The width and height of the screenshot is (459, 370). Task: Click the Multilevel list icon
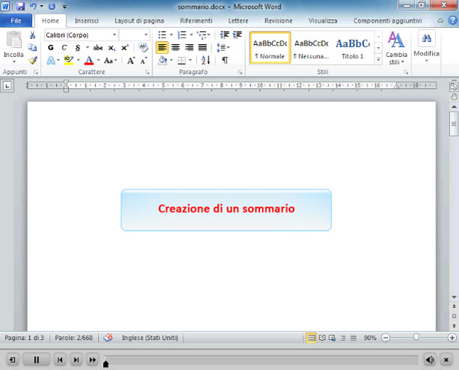[x=202, y=35]
